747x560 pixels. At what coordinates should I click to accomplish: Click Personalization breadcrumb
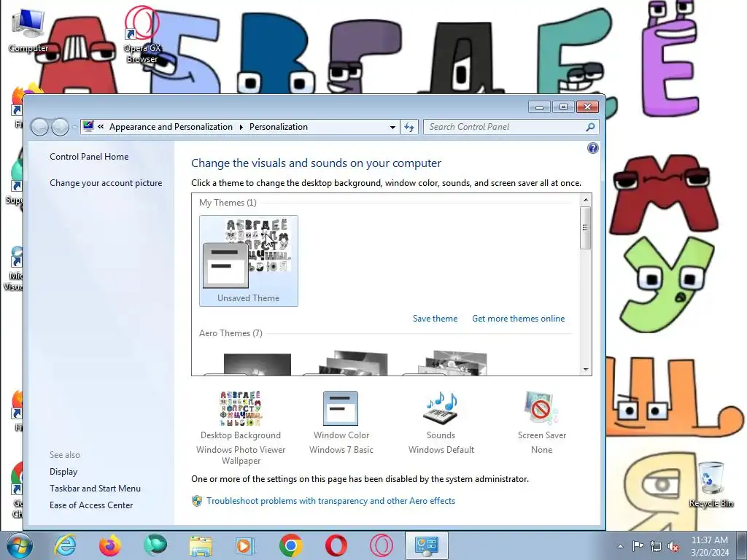[279, 127]
